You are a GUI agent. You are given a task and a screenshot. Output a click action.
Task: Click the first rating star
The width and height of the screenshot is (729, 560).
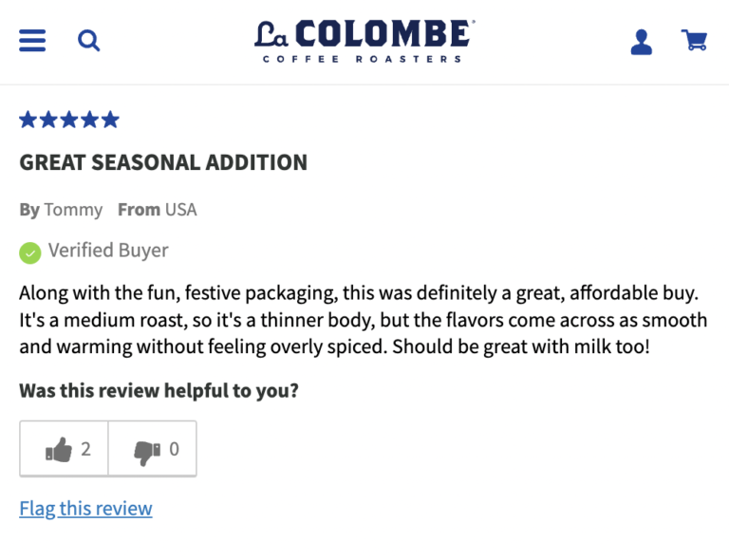click(28, 120)
